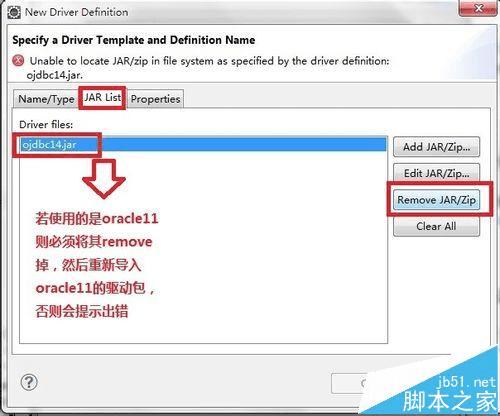Click the Add JAR/Zip... button
500x416 pixels.
(x=436, y=147)
